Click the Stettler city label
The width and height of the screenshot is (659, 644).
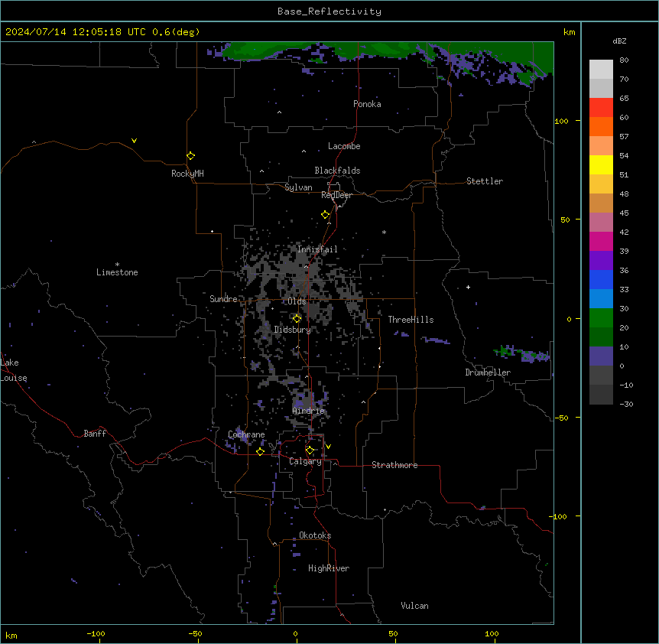click(485, 181)
